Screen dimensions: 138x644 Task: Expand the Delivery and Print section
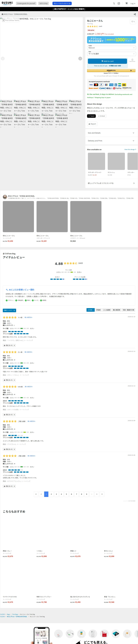111,141
